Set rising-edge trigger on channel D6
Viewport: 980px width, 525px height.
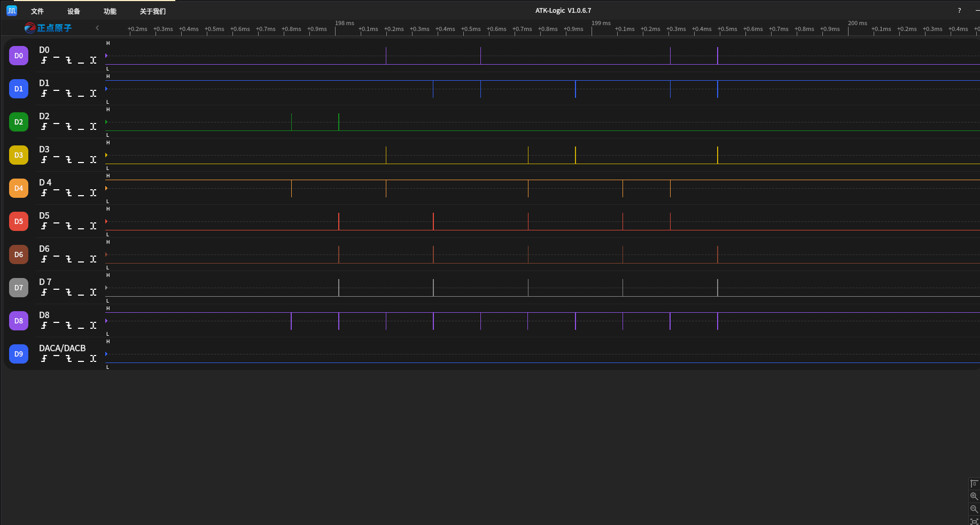pyautogui.click(x=44, y=259)
